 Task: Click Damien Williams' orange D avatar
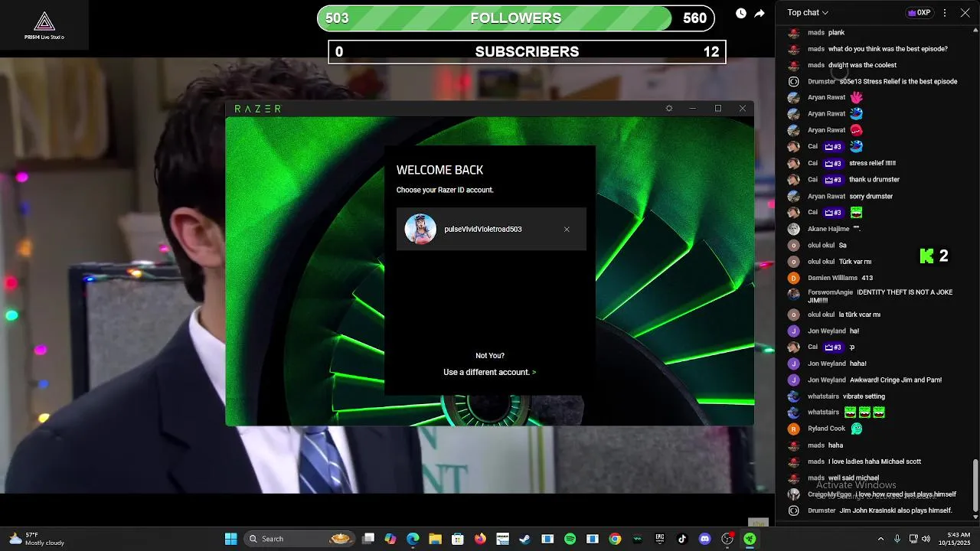coord(793,278)
